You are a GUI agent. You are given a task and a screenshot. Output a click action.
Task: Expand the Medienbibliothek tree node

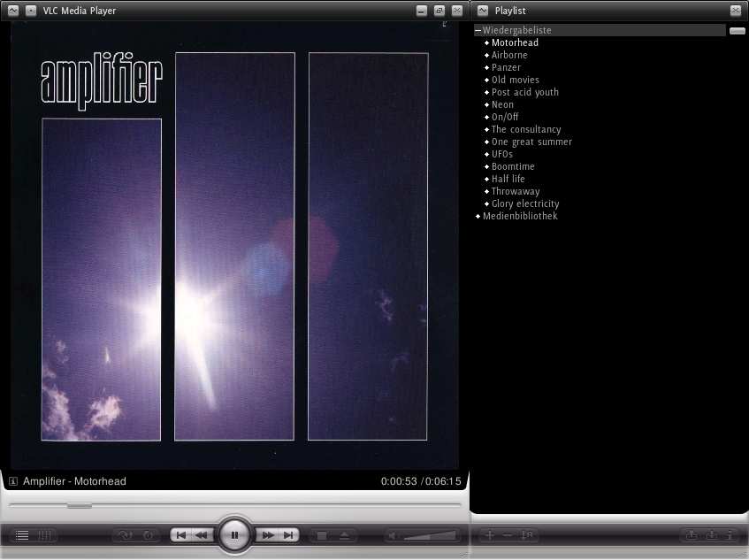(x=478, y=217)
